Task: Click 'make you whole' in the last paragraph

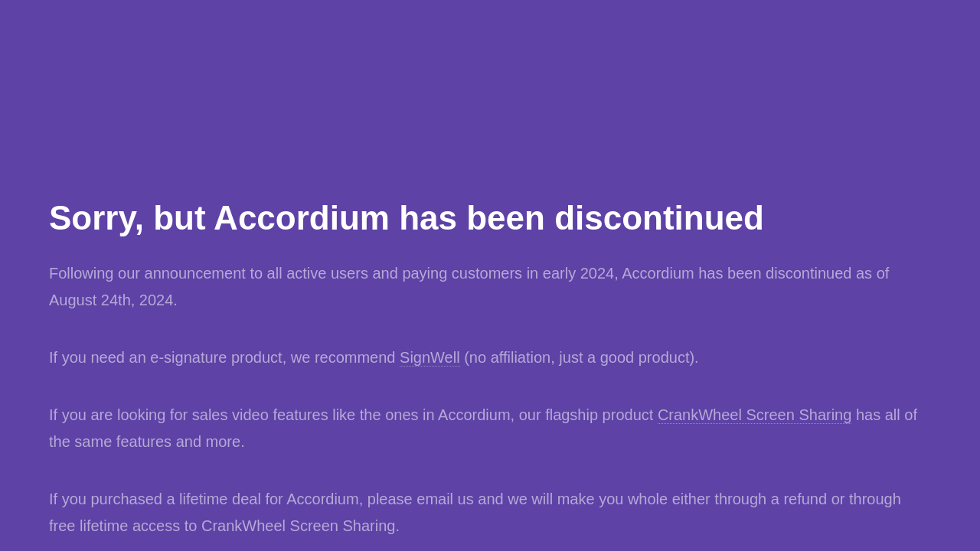Action: (612, 499)
